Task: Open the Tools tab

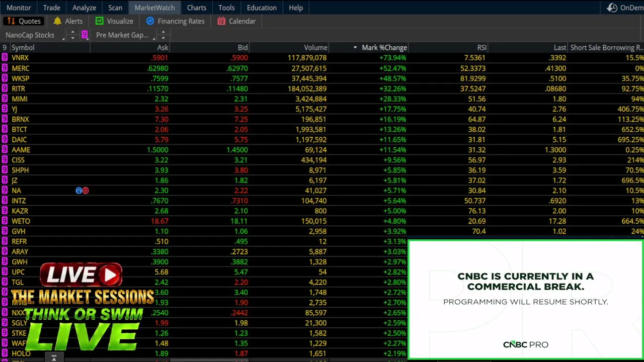Action: (x=226, y=8)
